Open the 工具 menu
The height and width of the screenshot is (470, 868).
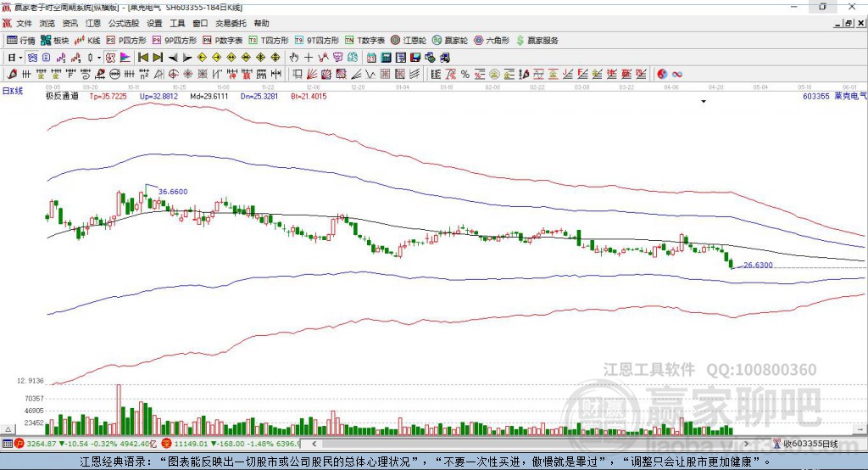(x=177, y=23)
